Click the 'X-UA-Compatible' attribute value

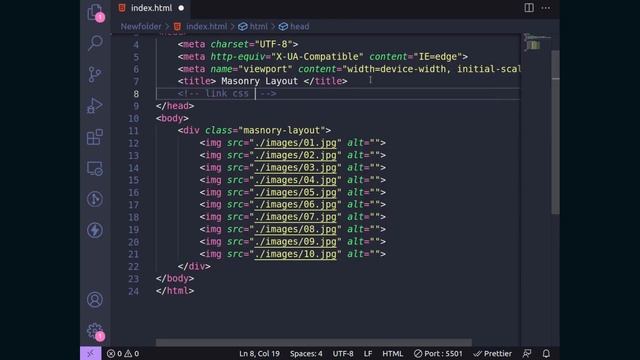pos(317,57)
